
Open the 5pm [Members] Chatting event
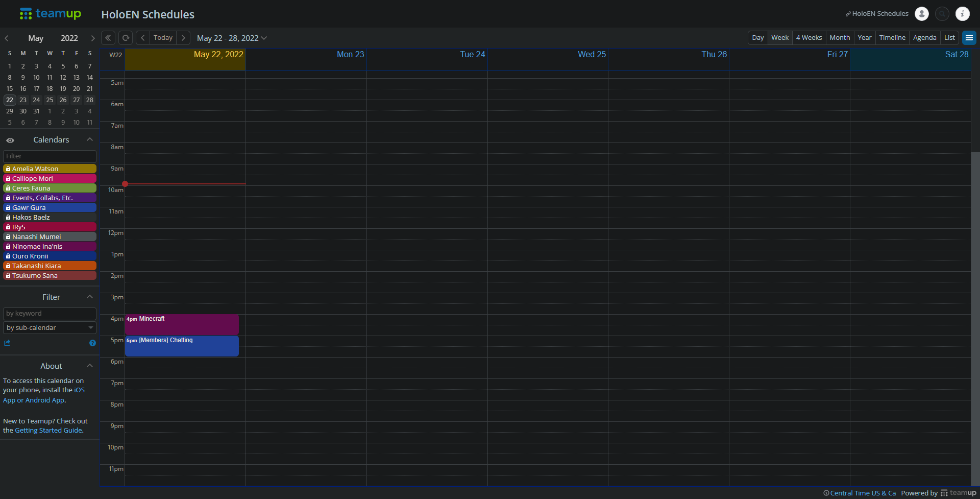(x=182, y=346)
